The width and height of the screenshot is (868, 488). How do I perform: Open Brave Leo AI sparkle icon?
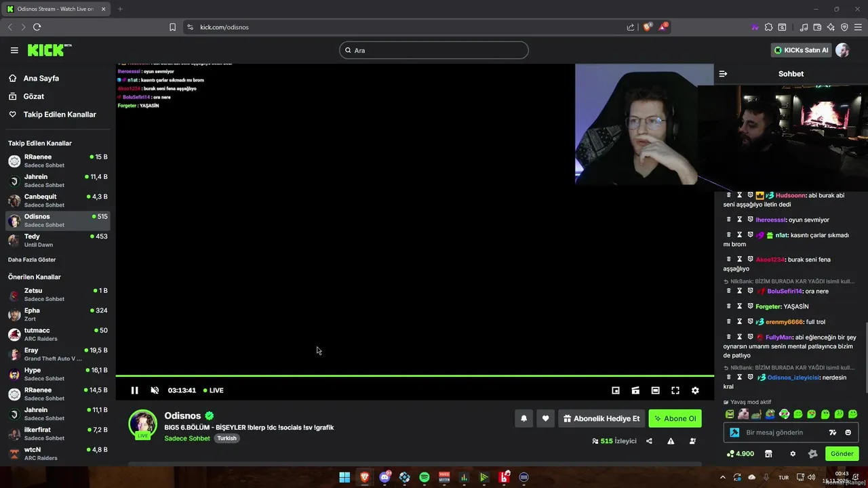pos(831,27)
